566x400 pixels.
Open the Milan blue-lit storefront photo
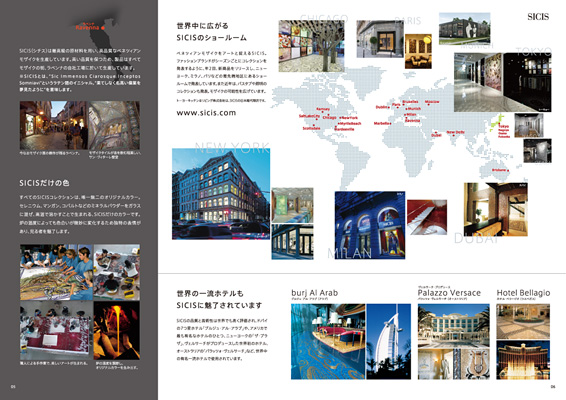pyautogui.click(x=370, y=225)
